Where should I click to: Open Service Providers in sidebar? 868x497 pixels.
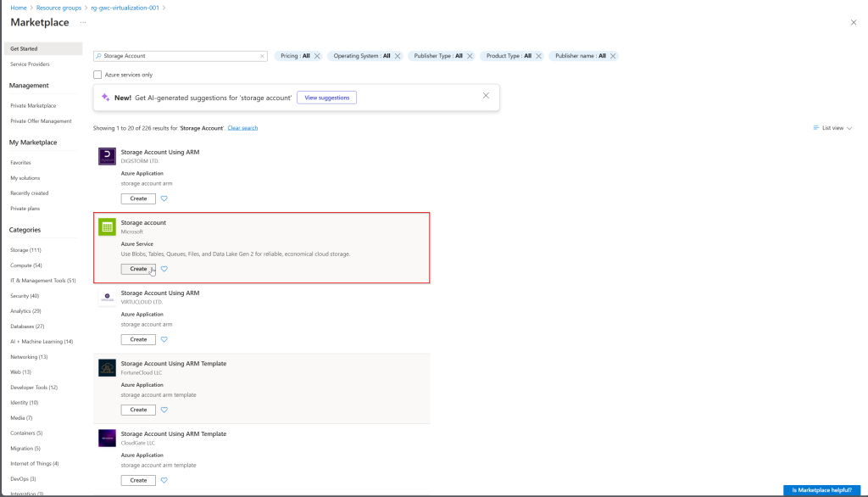pyautogui.click(x=30, y=64)
